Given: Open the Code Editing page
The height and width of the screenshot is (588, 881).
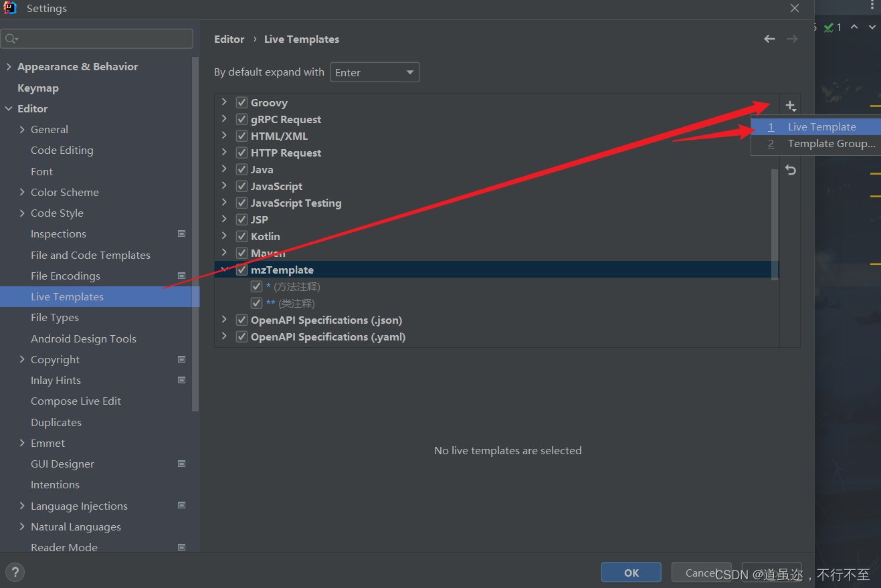Looking at the screenshot, I should tap(62, 150).
